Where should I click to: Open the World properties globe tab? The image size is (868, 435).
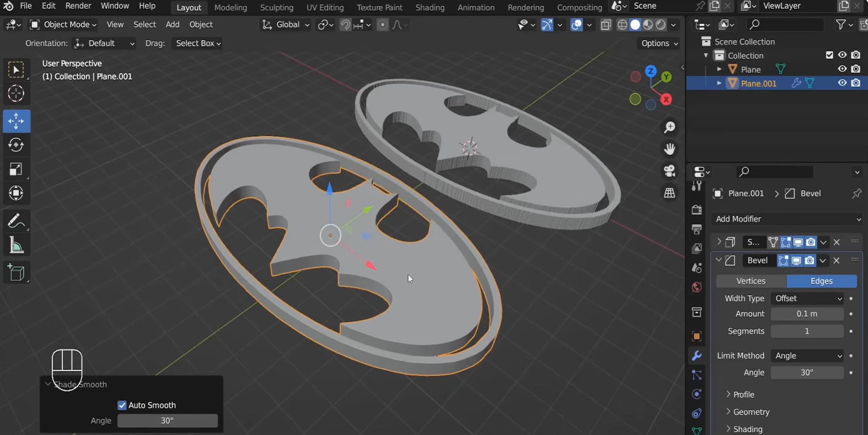(x=697, y=287)
